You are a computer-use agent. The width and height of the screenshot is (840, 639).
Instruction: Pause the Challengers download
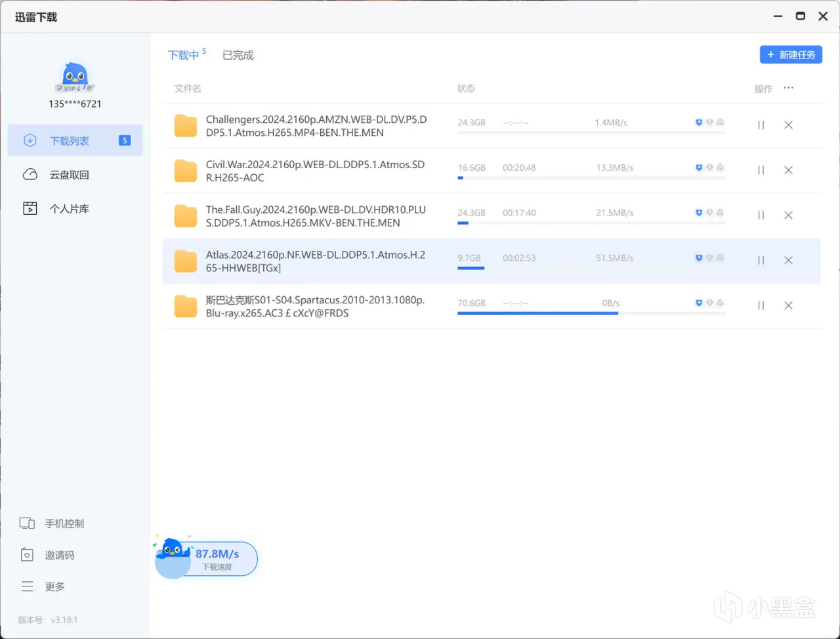coord(761,125)
